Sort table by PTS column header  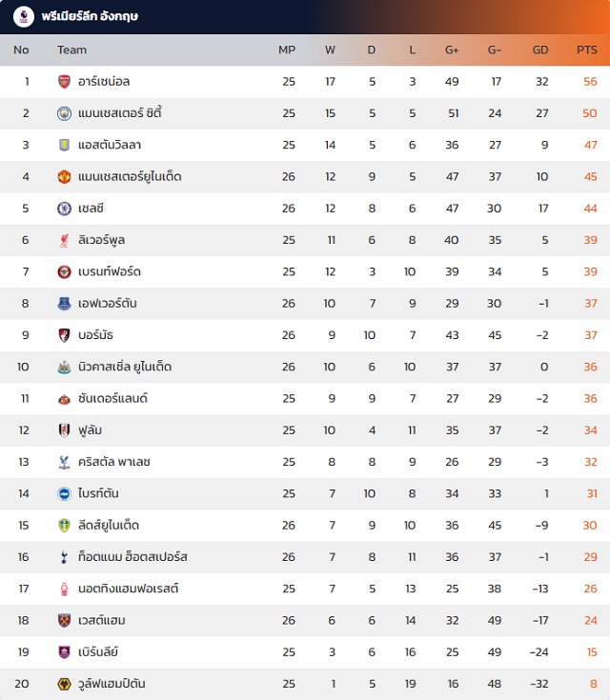point(587,50)
